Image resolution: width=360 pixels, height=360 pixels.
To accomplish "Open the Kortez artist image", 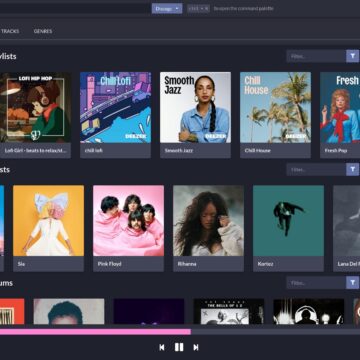I will tap(289, 221).
